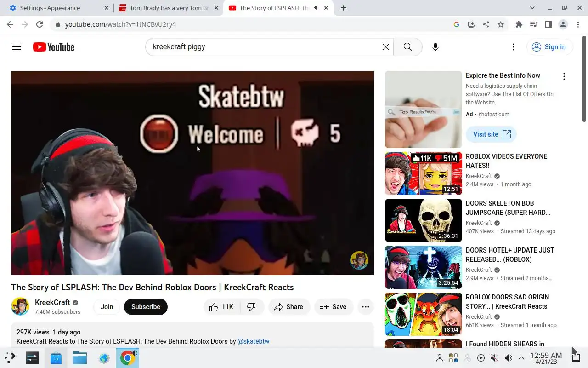This screenshot has width=588, height=368.
Task: Run search with magnifier button
Action: (407, 47)
